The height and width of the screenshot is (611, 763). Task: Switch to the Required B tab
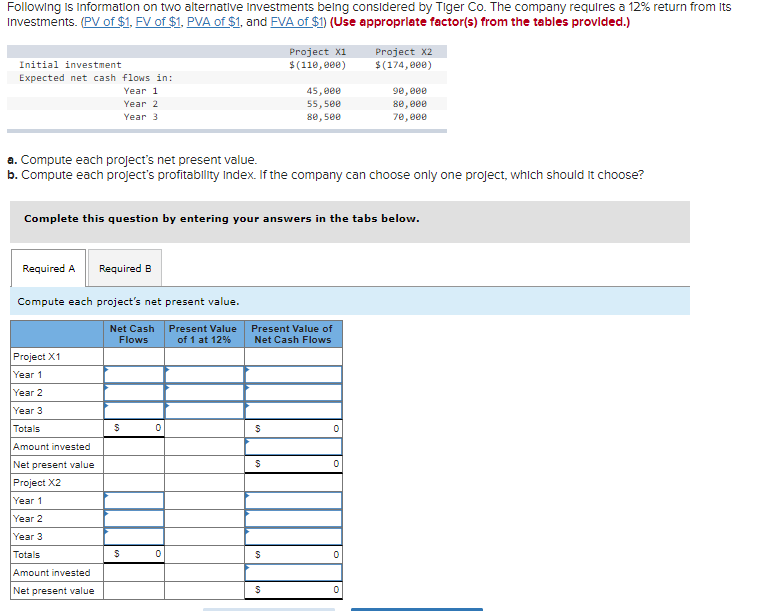(x=125, y=269)
